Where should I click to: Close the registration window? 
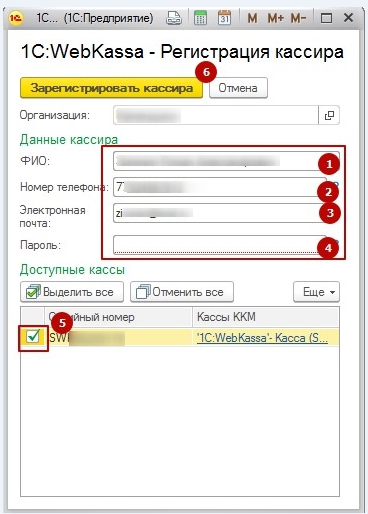(348, 18)
